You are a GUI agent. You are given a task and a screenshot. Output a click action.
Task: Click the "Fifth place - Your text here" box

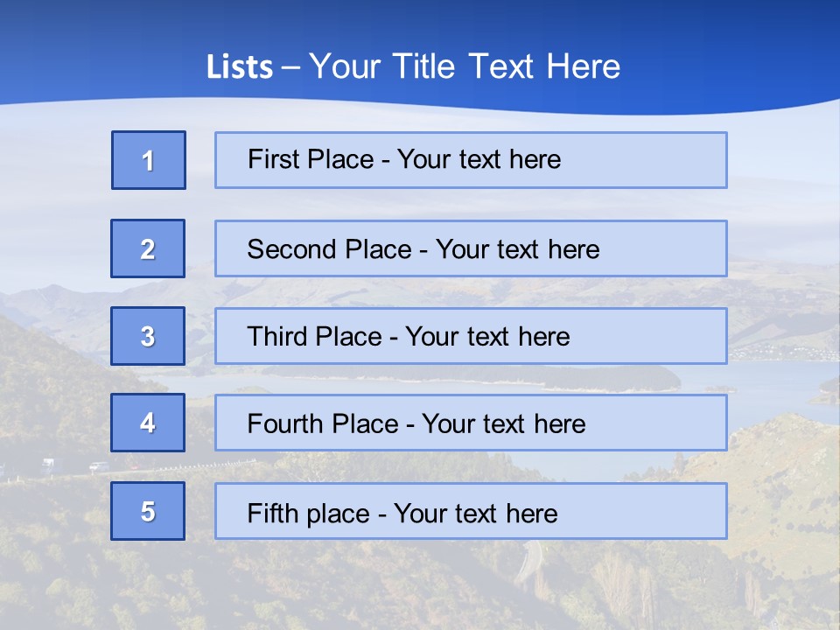470,511
